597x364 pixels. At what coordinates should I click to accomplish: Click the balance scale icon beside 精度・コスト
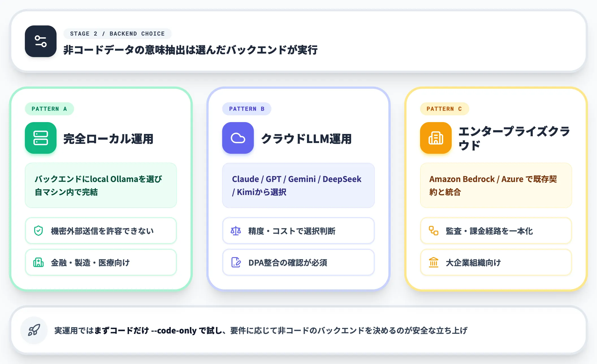(x=236, y=231)
